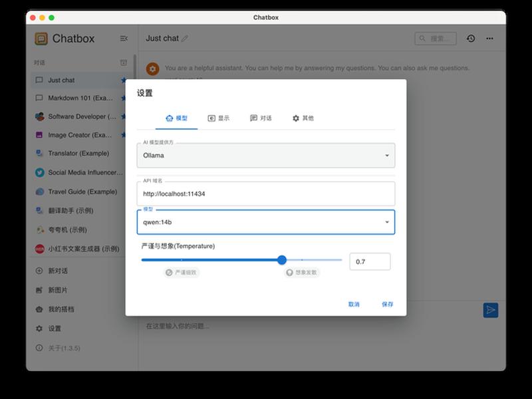The height and width of the screenshot is (399, 532).
Task: Click 取消 to cancel settings
Action: 354,305
